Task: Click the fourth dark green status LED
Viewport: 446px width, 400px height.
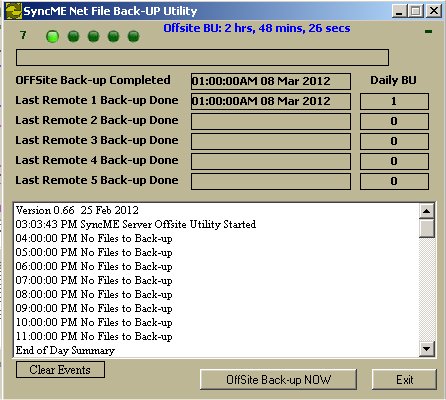Action: pos(113,36)
